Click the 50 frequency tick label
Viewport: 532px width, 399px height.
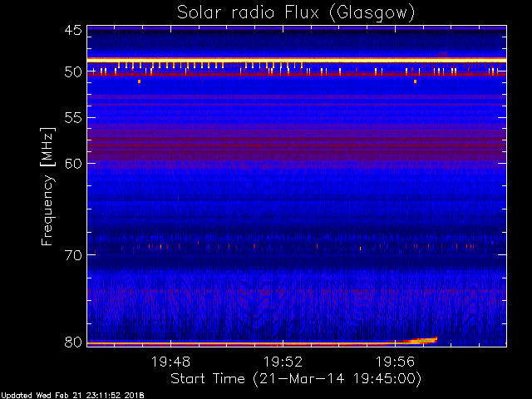(x=73, y=72)
